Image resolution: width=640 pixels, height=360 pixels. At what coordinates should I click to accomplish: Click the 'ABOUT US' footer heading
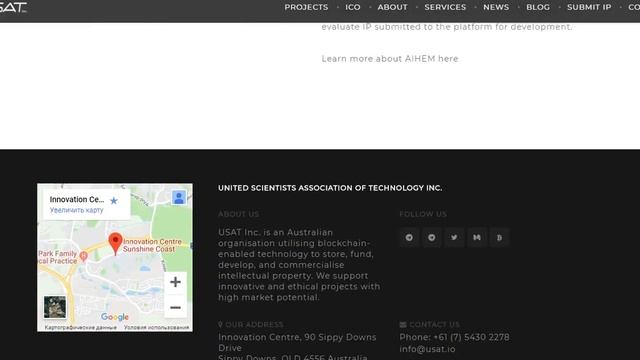tap(238, 214)
